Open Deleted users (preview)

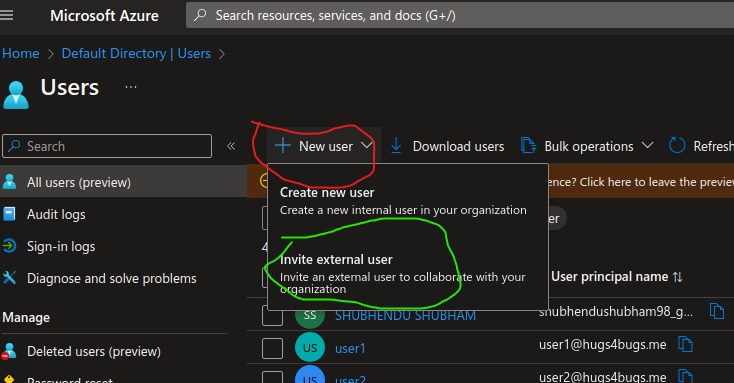pos(94,351)
